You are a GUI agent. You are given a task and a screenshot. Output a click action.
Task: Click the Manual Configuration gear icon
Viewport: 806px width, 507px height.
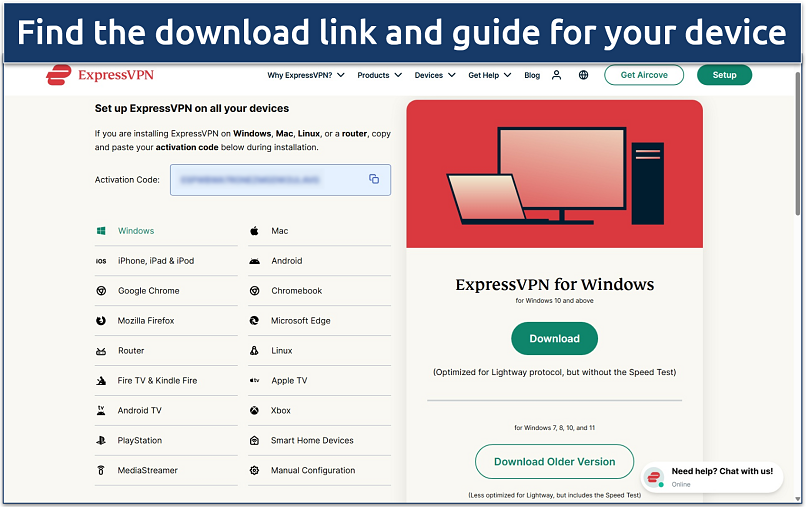tap(254, 470)
